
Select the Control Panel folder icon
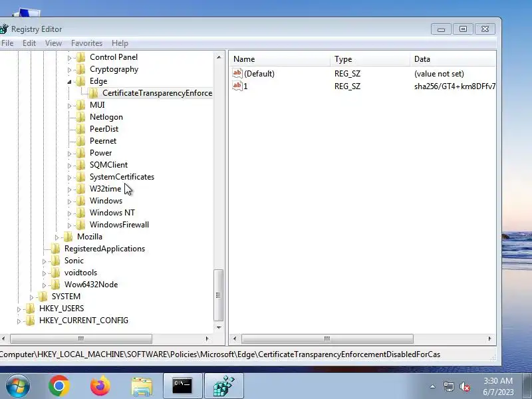tap(80, 57)
